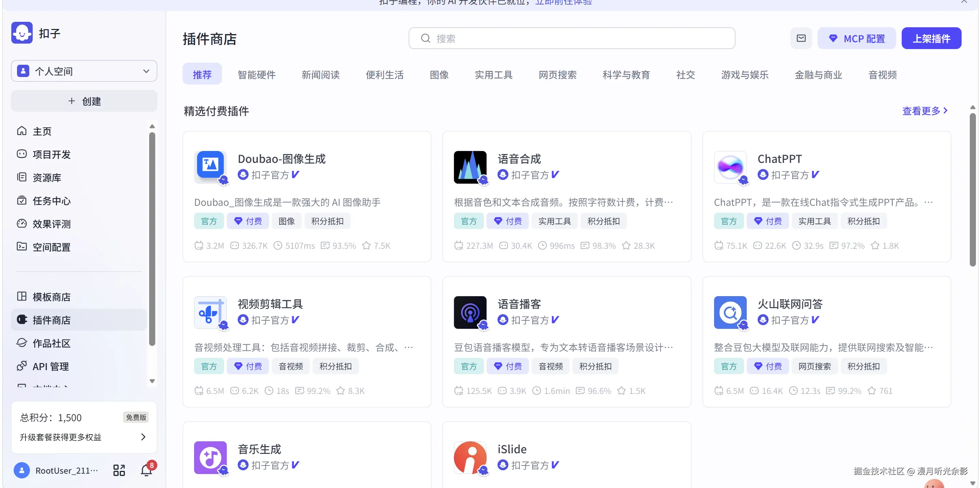
Task: Expand the 个人空间 workspace dropdown
Action: [x=84, y=71]
